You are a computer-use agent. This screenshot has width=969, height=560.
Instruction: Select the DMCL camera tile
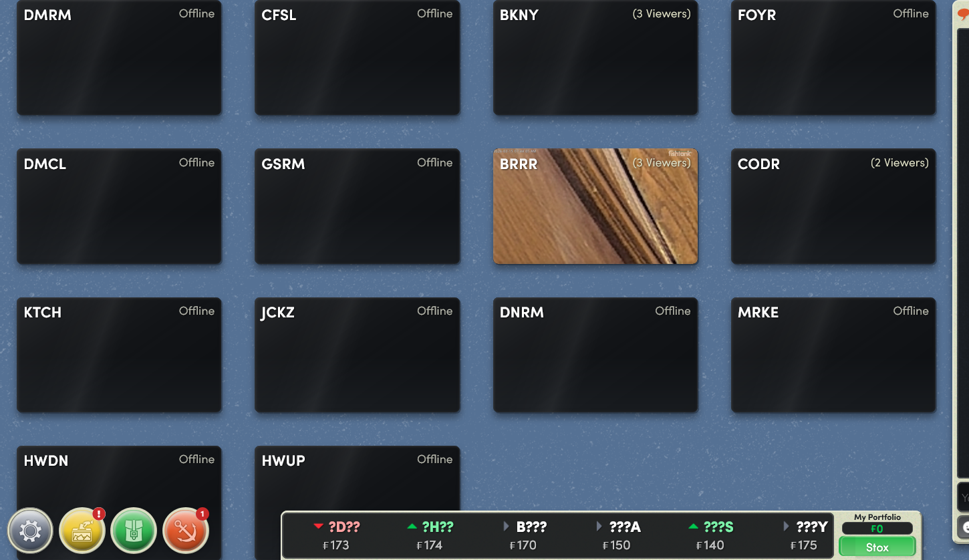(x=119, y=206)
